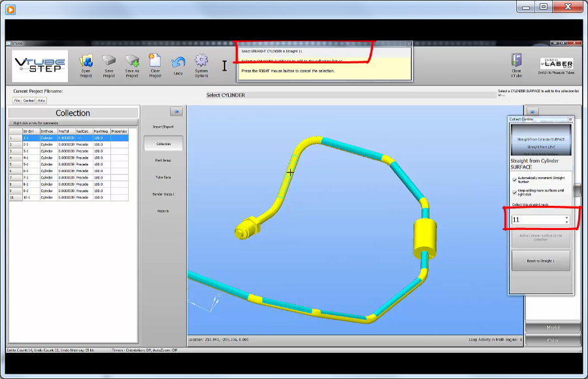This screenshot has height=379, width=588.
Task: Open System Options gear icon
Action: [x=201, y=61]
